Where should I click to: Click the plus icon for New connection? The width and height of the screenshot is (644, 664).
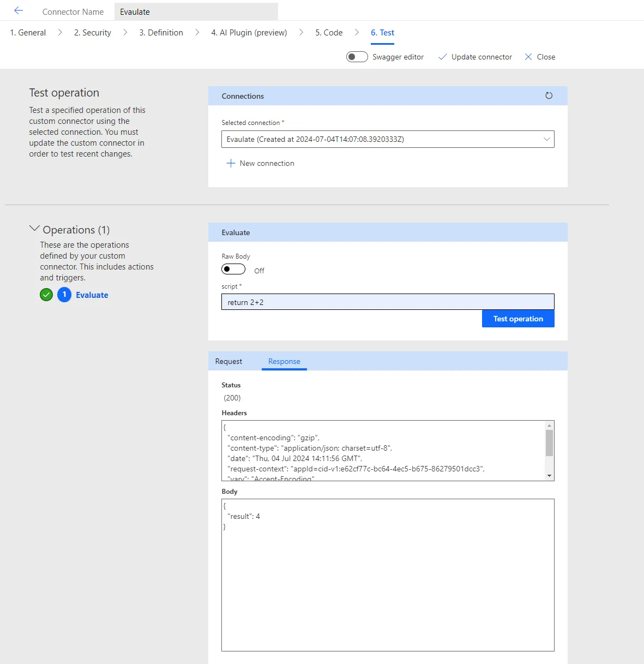pyautogui.click(x=231, y=163)
